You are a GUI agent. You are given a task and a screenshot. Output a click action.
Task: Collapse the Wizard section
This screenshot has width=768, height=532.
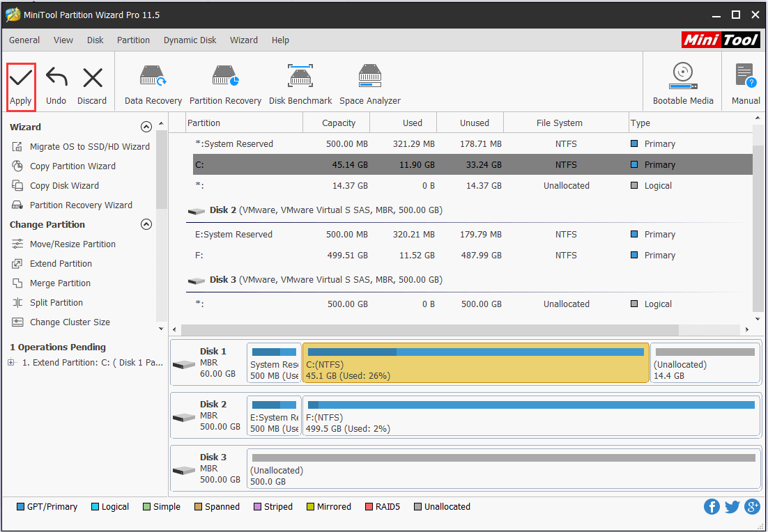click(x=146, y=127)
